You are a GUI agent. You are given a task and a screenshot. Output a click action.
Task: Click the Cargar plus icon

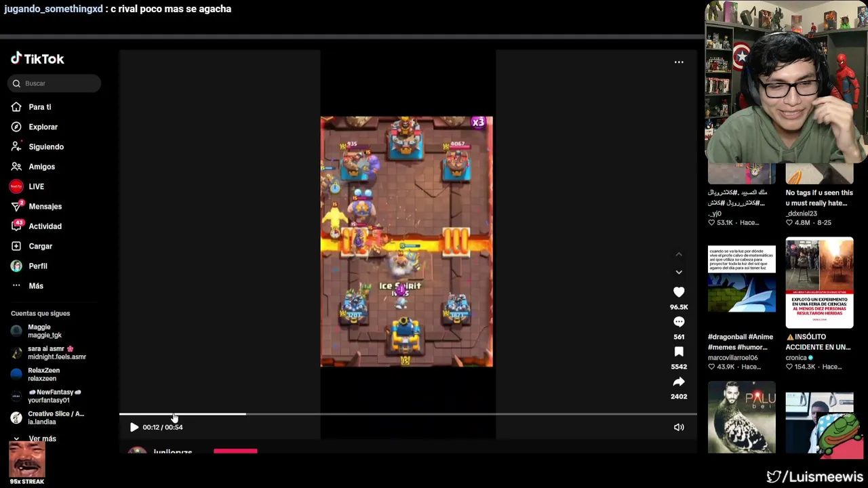click(16, 246)
